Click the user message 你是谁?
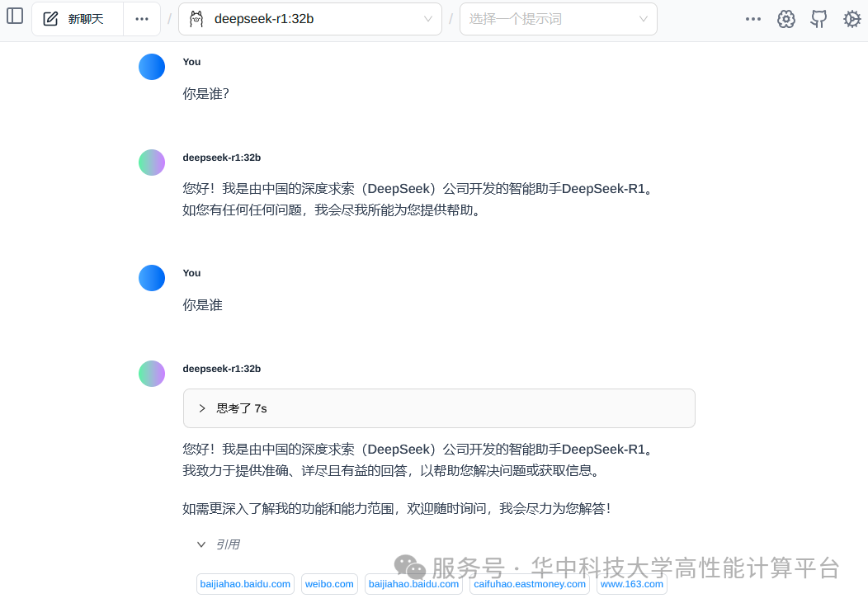 click(x=206, y=94)
